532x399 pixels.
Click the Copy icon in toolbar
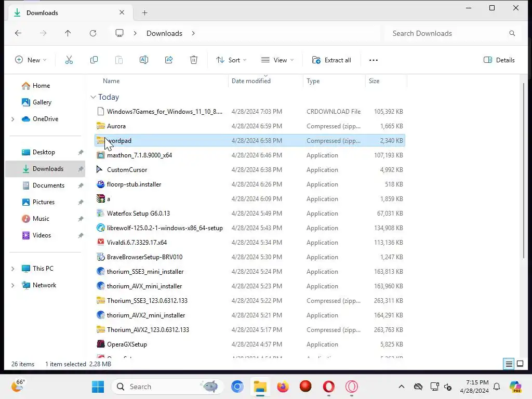[94, 60]
